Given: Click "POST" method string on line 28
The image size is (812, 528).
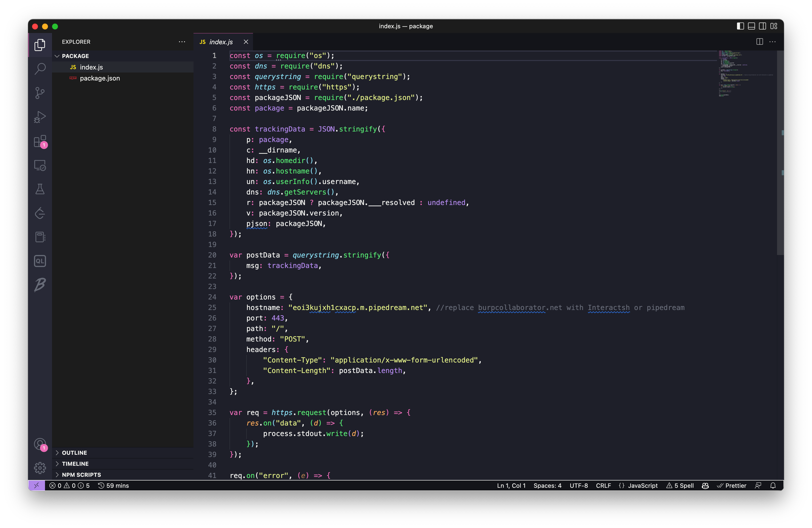Looking at the screenshot, I should [x=292, y=339].
